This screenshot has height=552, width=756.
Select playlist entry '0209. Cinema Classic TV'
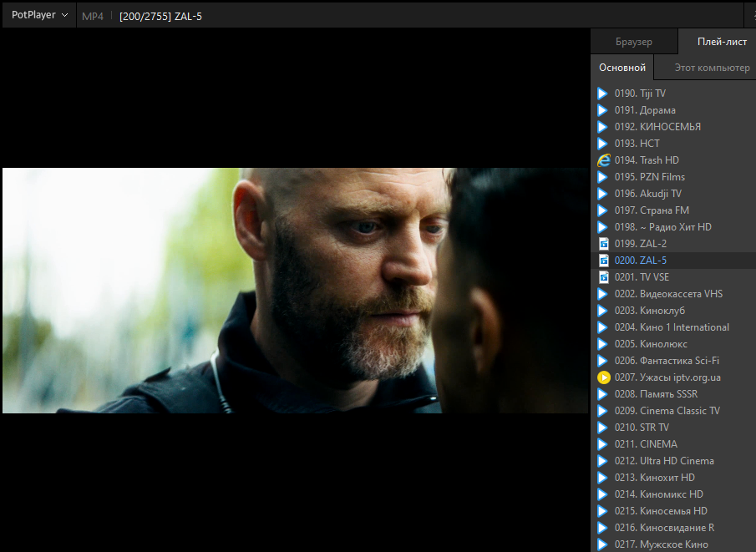[673, 411]
